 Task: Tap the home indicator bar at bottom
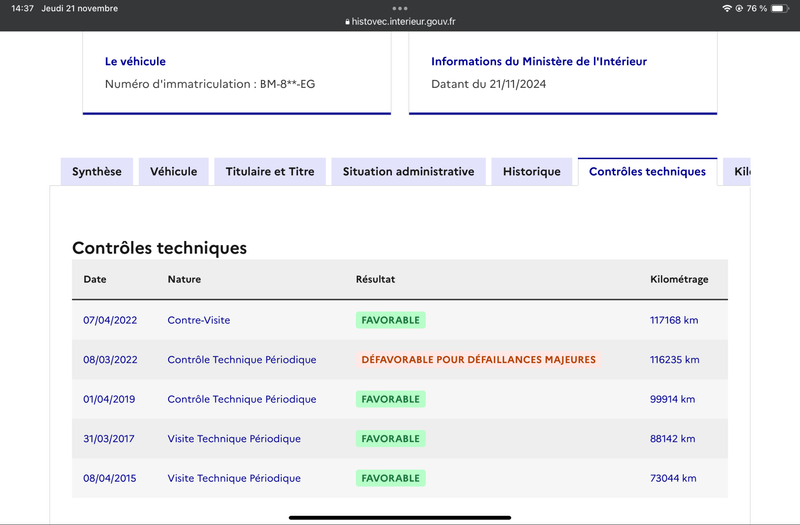pos(400,517)
